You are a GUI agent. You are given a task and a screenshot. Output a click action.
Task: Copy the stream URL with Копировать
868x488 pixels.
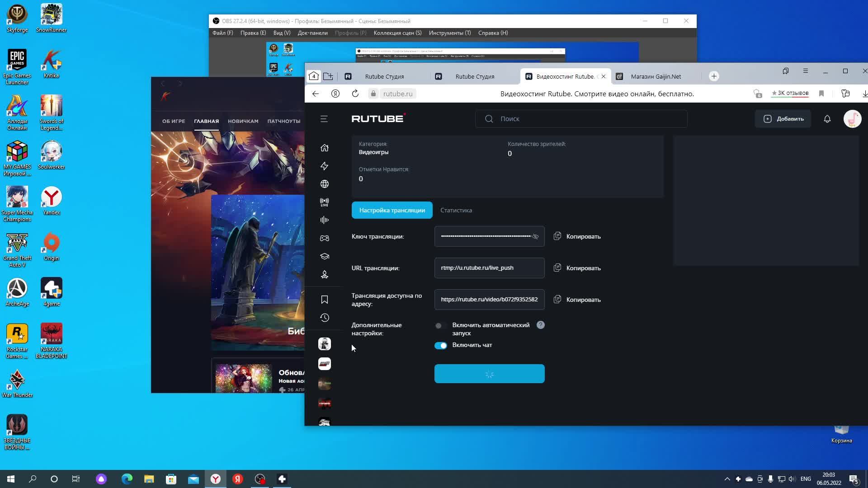click(x=577, y=268)
